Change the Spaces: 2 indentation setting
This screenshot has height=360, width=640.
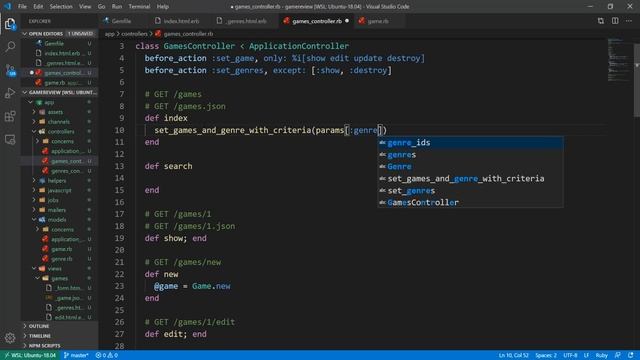coord(546,355)
